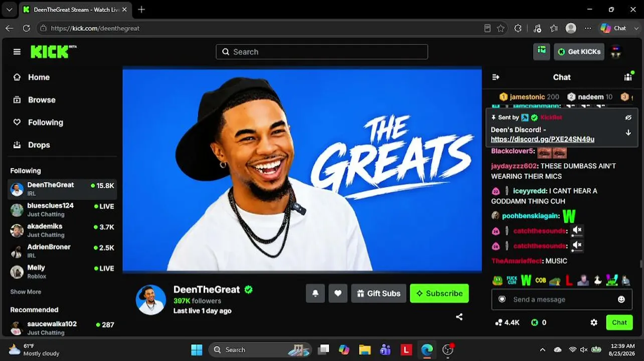Viewport: 644px width, 361px height.
Task: Click username poohbenskiagain in chat
Action: pyautogui.click(x=530, y=216)
